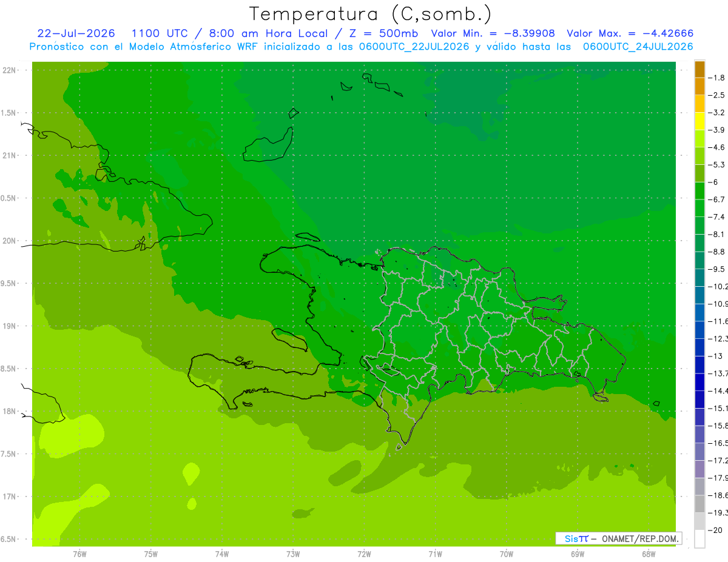Click the '19N' latitude axis label
Screen dimensions: 728x562
[8, 326]
